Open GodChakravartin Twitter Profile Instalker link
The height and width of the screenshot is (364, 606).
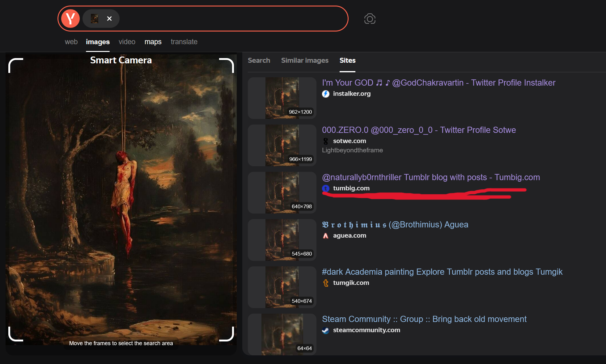click(x=439, y=83)
